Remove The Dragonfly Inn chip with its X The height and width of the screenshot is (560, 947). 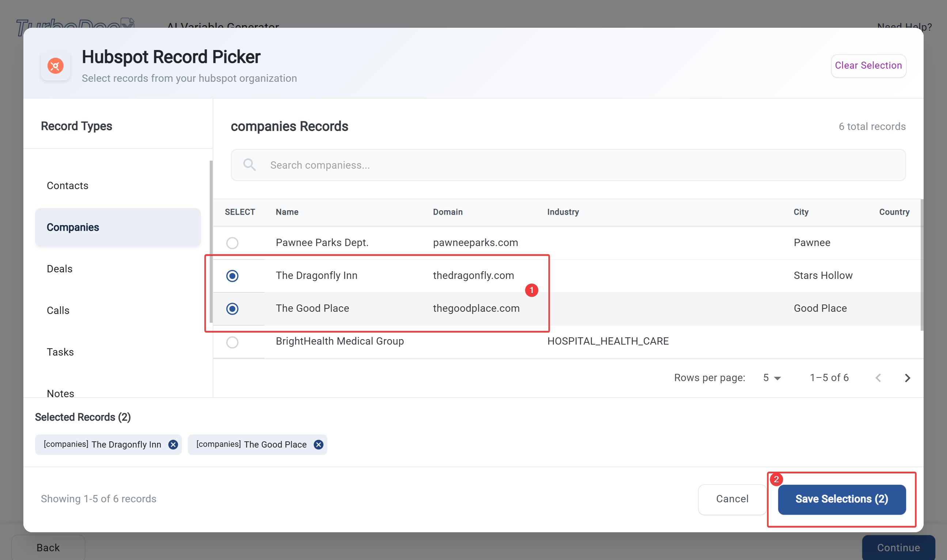point(173,445)
